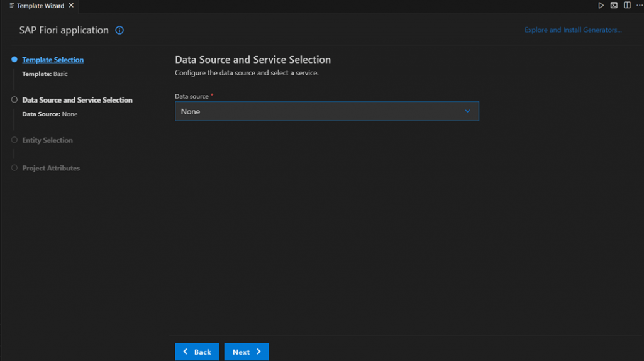Click the SAP Fiori application title

(x=64, y=30)
